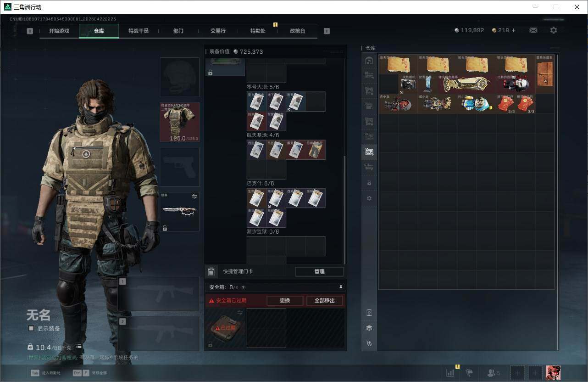588x382 pixels.
Task: Click the portrait icon above the layers icon
Action: (x=369, y=313)
